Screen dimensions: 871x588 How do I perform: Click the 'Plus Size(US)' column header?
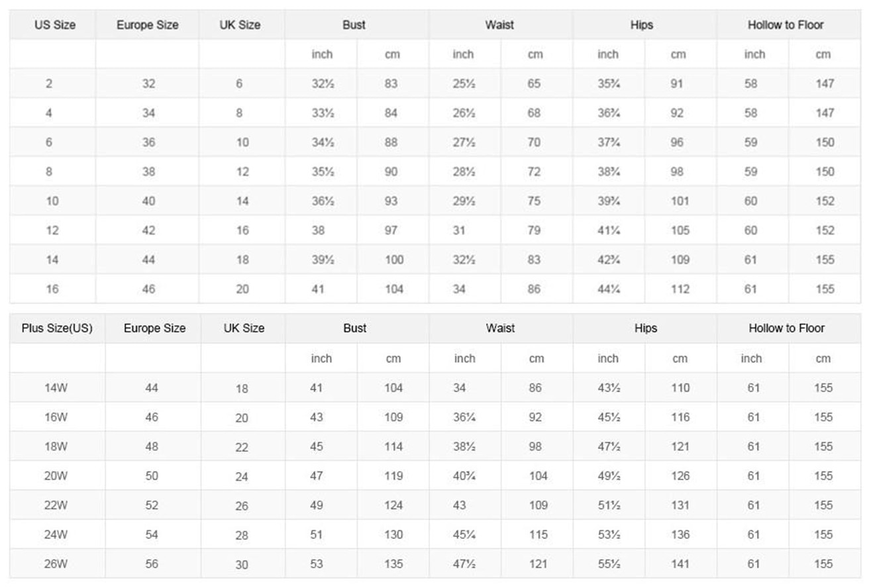tap(57, 328)
